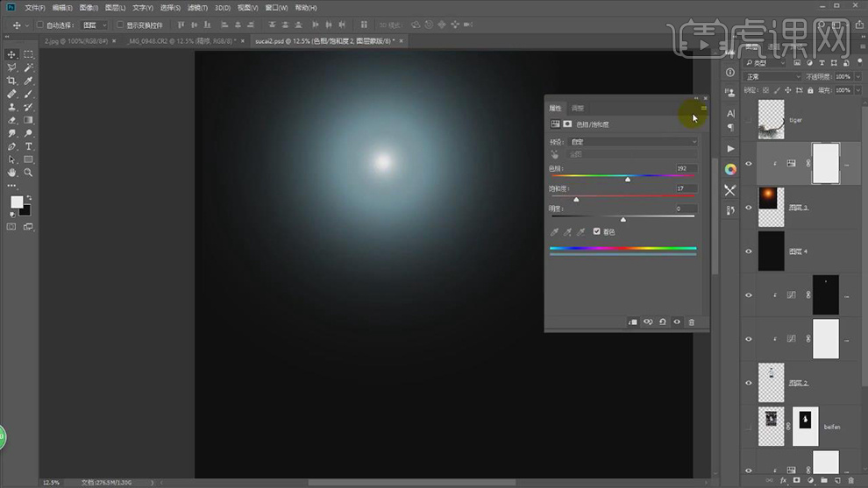Select the Crop tool

11,81
